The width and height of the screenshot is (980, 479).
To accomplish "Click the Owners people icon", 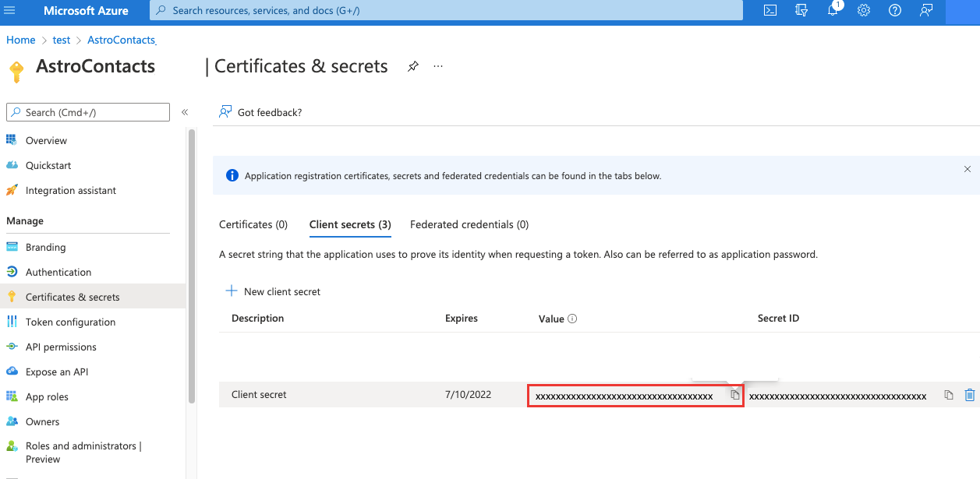I will point(12,421).
